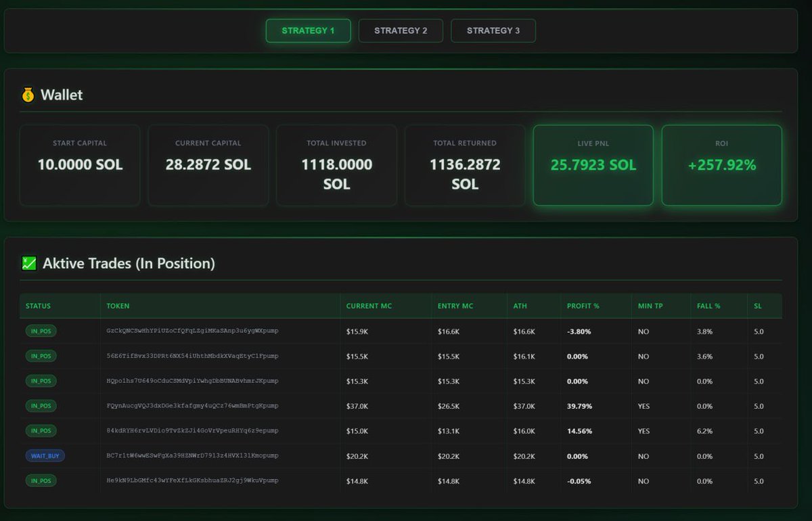
Task: Select token address starting with HQpo1hs7U649
Action: (192, 381)
